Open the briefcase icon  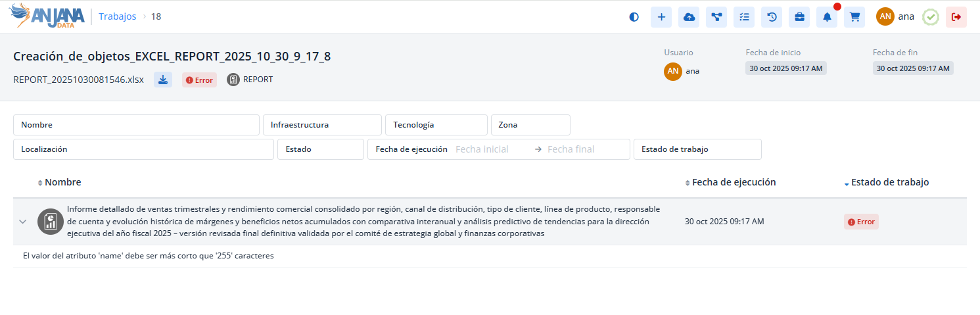point(799,17)
